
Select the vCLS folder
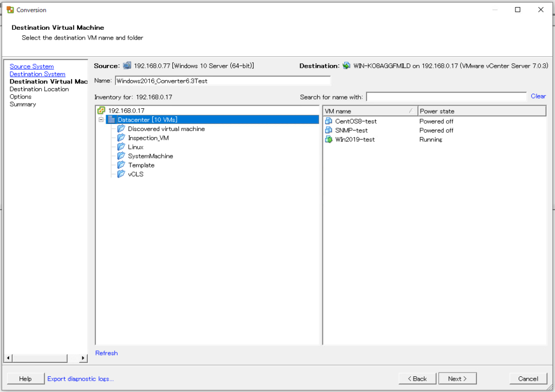[x=135, y=174]
